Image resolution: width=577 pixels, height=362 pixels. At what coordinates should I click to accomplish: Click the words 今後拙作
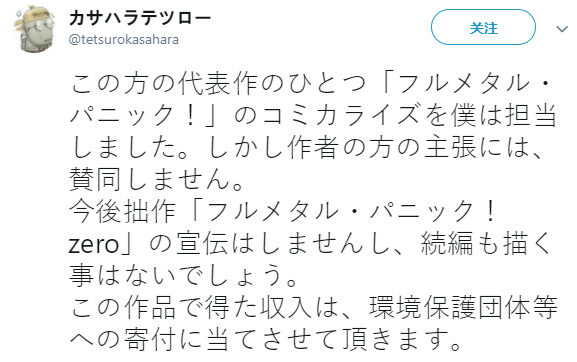click(x=122, y=211)
